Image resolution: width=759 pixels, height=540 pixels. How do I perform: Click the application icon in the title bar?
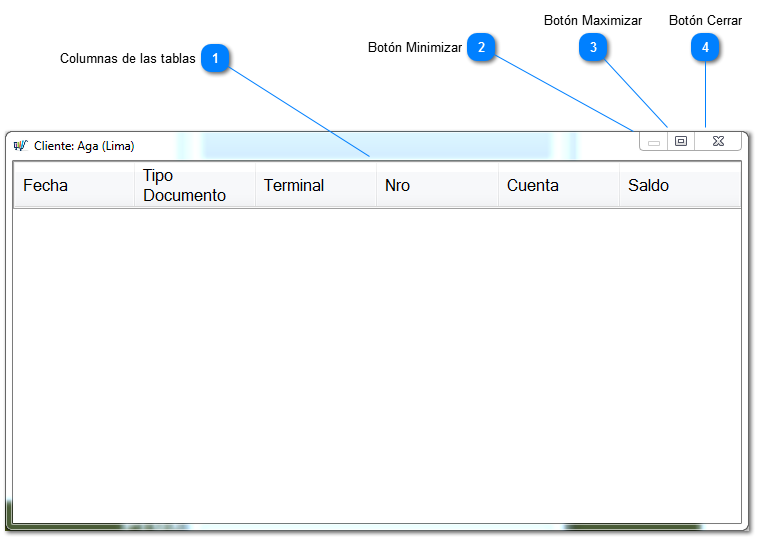click(21, 145)
